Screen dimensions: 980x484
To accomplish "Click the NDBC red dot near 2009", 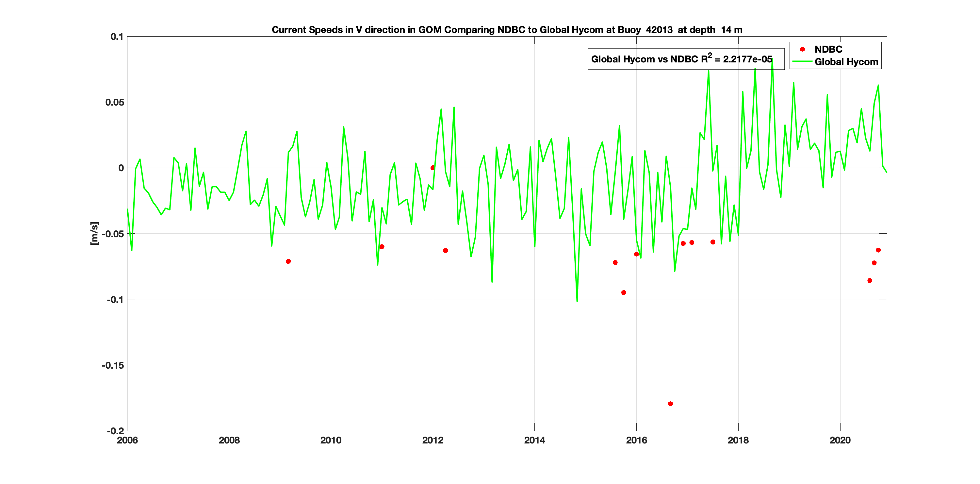I will tap(288, 261).
